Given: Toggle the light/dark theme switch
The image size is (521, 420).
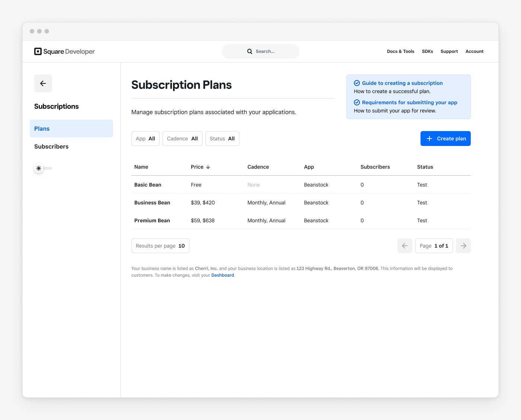Looking at the screenshot, I should [x=43, y=168].
